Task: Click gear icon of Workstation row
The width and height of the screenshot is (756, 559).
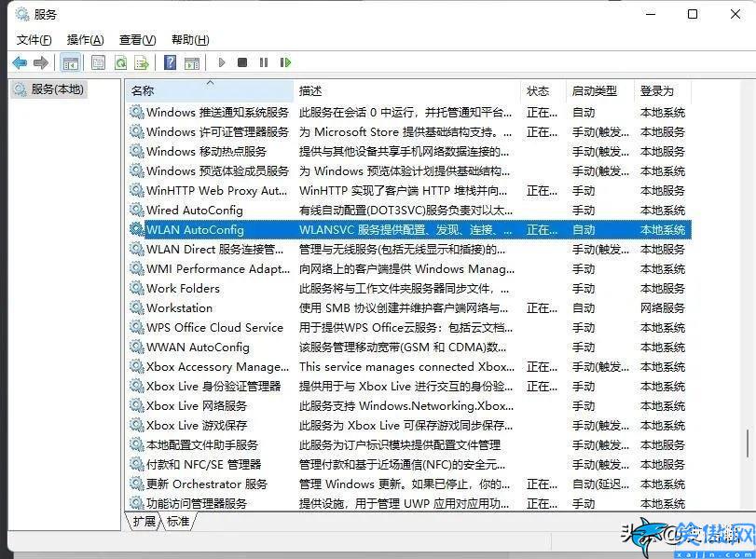Action: pos(137,307)
